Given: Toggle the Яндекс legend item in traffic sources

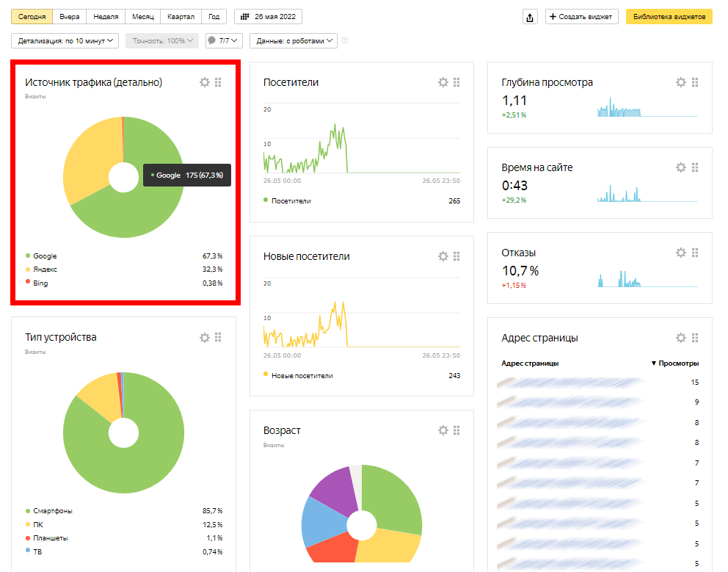Looking at the screenshot, I should coord(45,269).
